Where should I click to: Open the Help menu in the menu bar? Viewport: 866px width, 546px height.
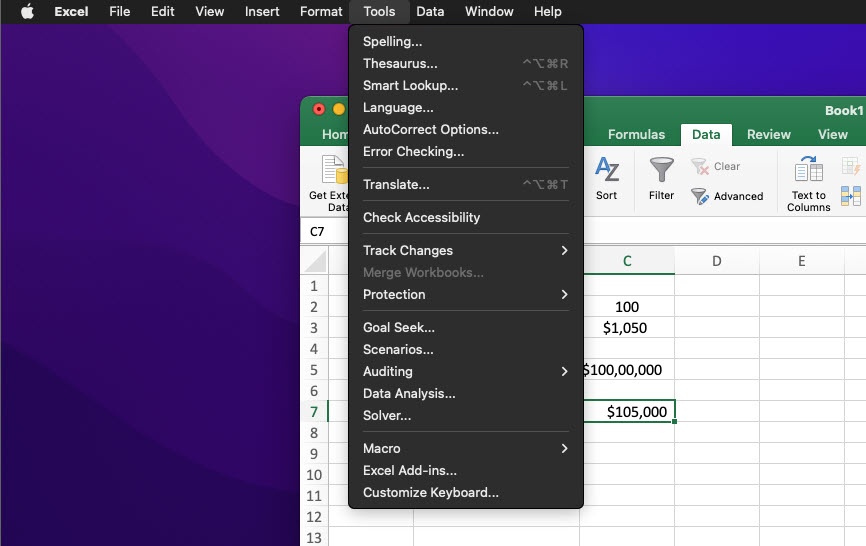coord(547,12)
